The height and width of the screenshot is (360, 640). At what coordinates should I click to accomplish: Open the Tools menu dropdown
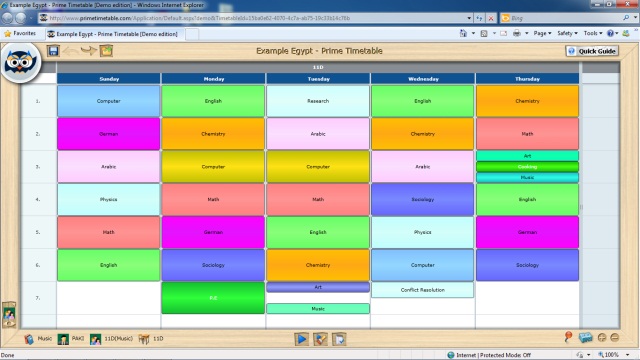click(593, 33)
